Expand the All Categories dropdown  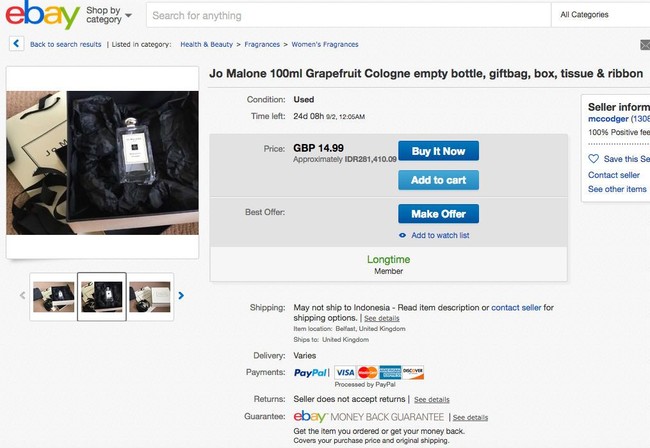click(600, 15)
